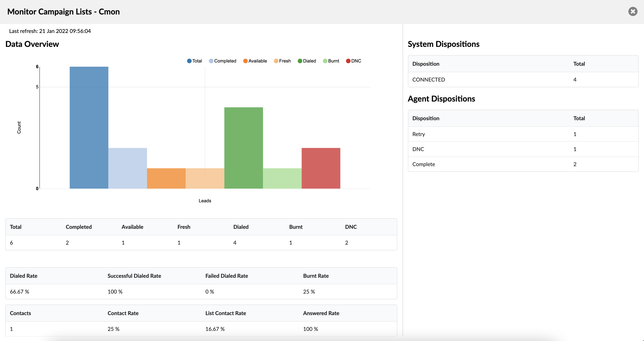Click the Dialed value 4 in summary table
This screenshot has width=644, height=341.
click(235, 243)
